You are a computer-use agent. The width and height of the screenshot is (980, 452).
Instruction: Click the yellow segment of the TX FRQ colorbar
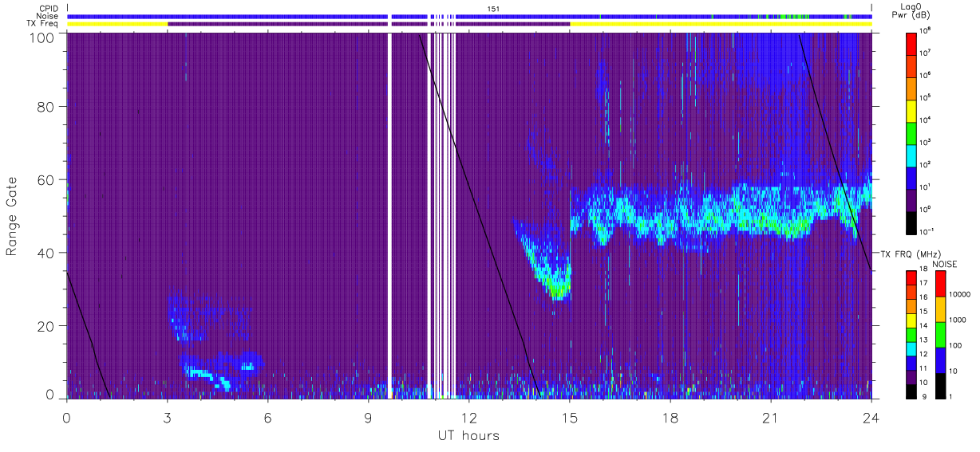point(911,320)
